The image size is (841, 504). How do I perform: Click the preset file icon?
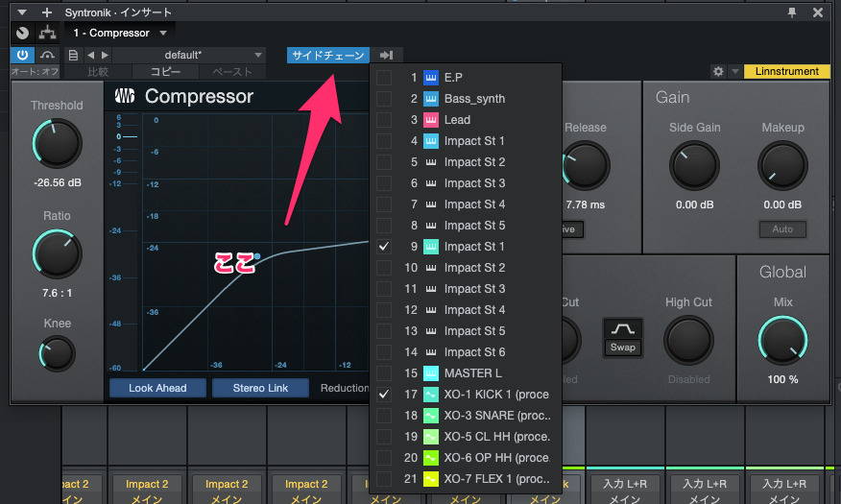coord(74,55)
